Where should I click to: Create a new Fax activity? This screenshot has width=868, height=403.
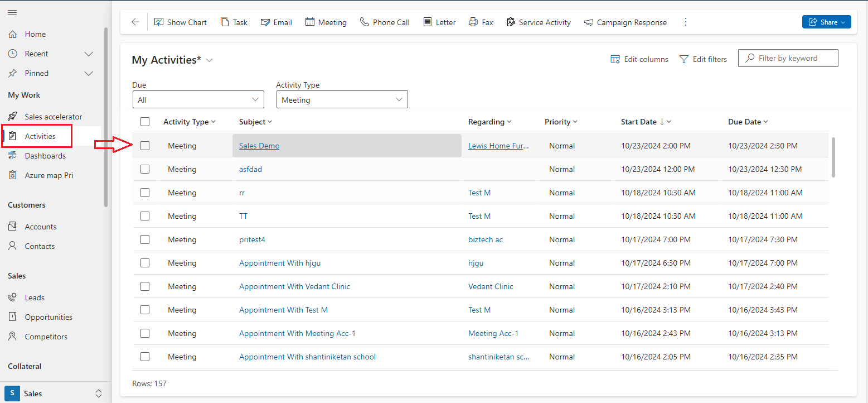point(481,22)
